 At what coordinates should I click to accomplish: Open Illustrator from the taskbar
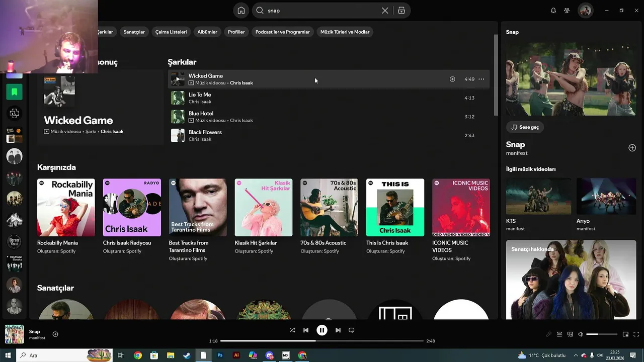pyautogui.click(x=236, y=355)
